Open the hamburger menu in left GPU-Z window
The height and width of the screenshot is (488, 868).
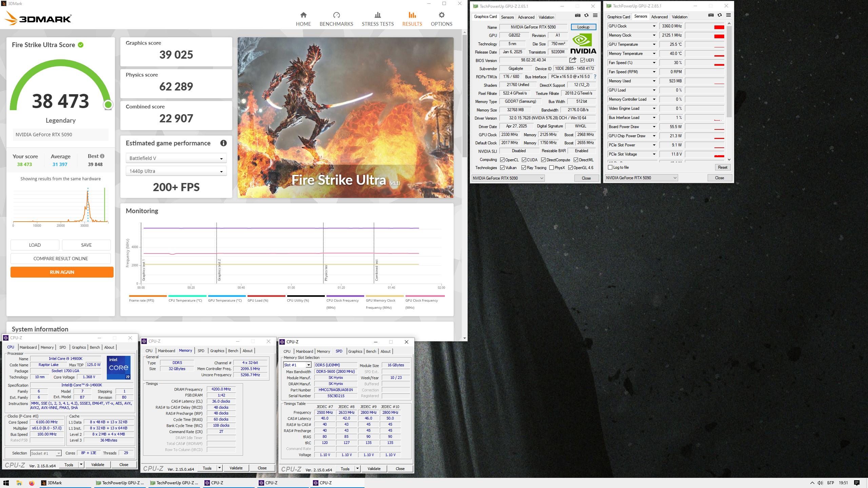click(x=595, y=15)
